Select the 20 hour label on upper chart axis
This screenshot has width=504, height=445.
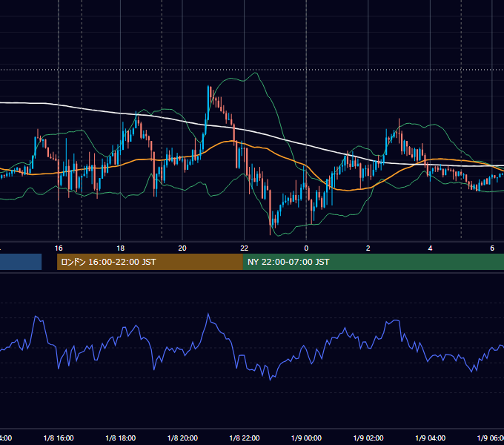point(182,248)
